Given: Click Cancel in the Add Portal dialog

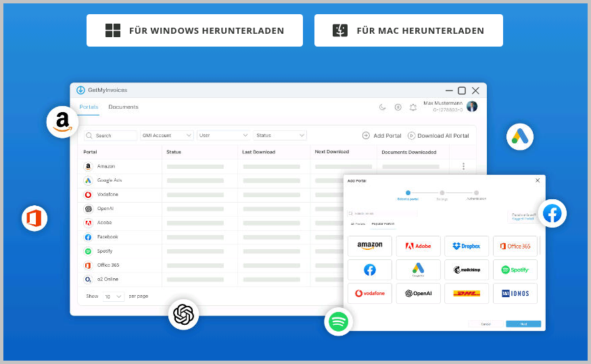Looking at the screenshot, I should tap(486, 324).
